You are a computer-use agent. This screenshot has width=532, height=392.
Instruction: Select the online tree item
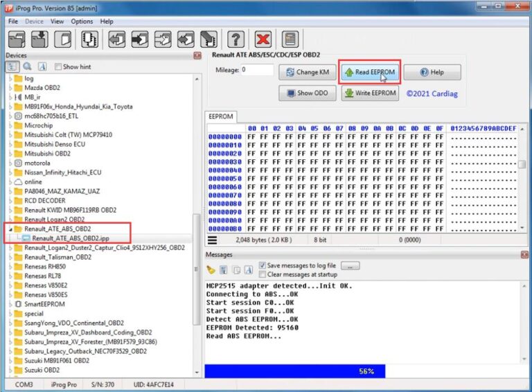33,182
